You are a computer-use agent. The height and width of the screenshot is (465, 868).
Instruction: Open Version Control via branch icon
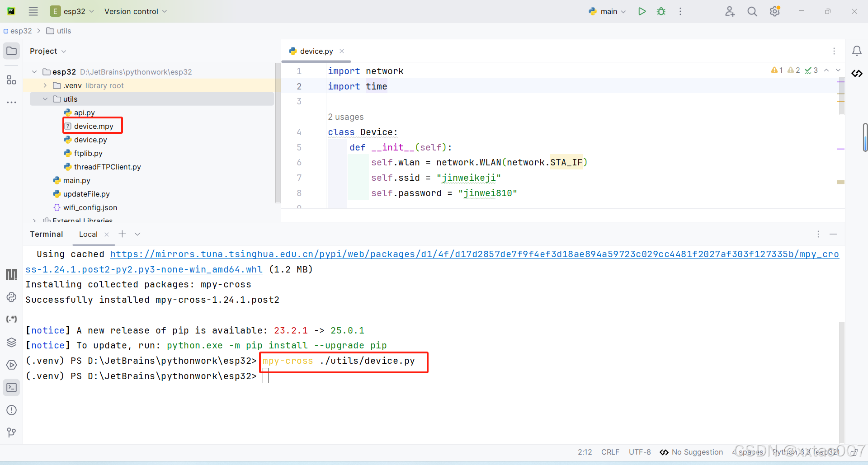click(11, 432)
